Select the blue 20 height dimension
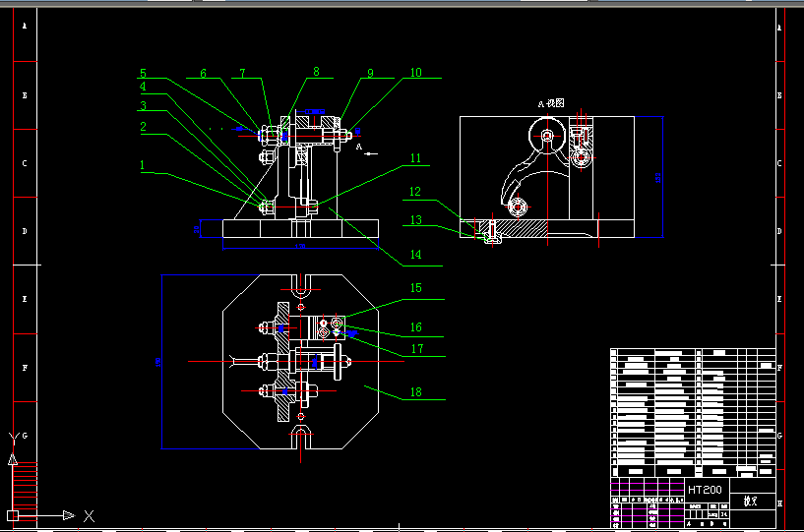804x532 pixels. (196, 228)
